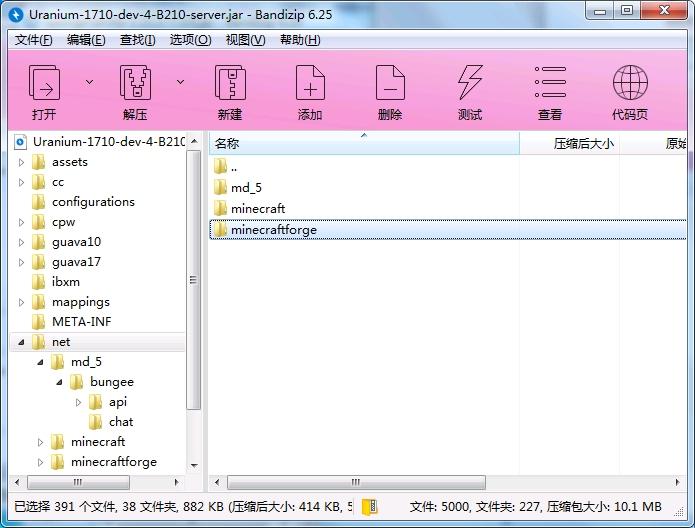695x528 pixels.
Task: Collapse the bungee tree node
Action: click(59, 383)
